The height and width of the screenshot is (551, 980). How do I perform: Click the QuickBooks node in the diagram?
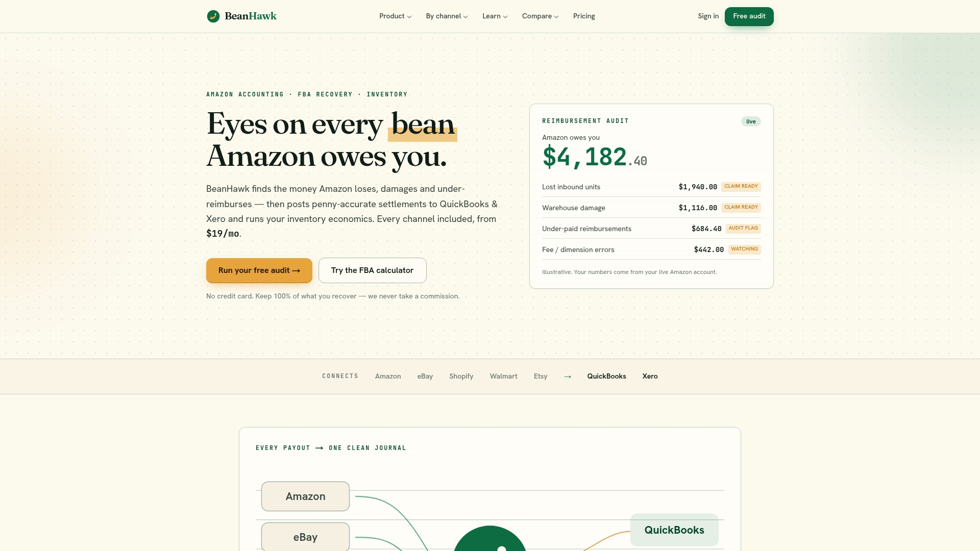(674, 530)
